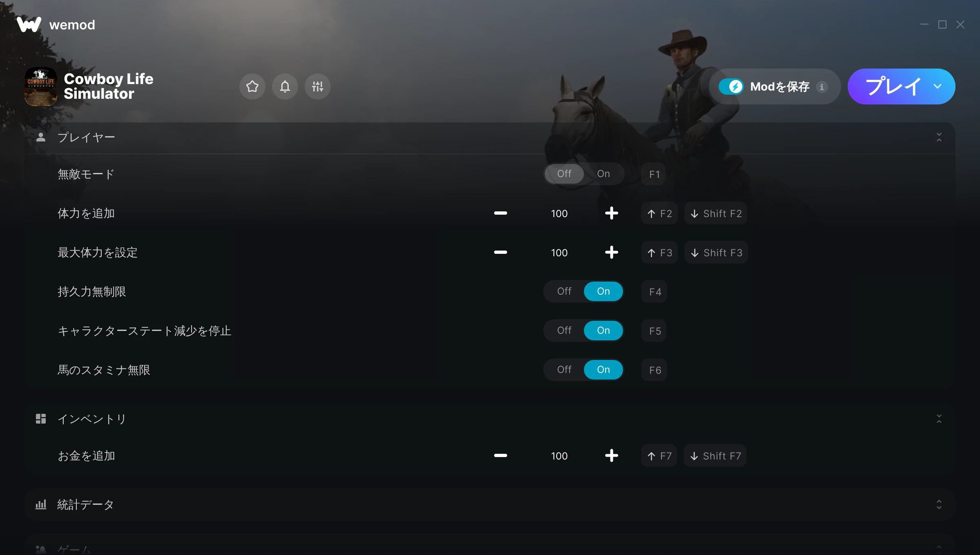Viewport: 980px width, 555px height.
Task: Open mod settings sliders icon
Action: [317, 87]
